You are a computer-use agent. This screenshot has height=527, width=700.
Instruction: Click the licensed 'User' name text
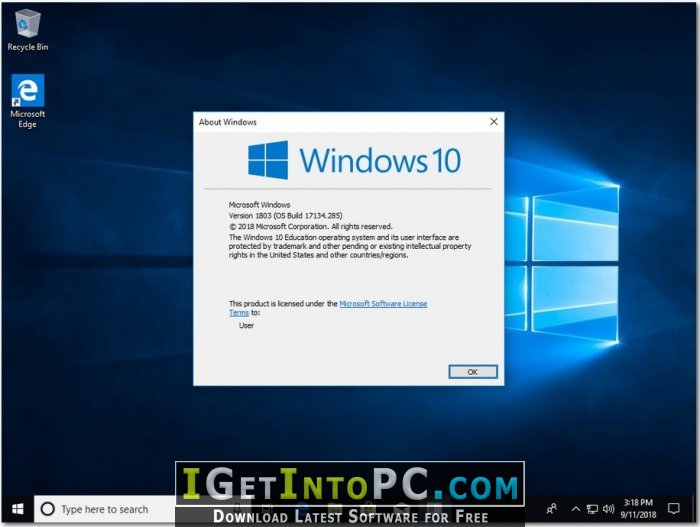(x=246, y=325)
